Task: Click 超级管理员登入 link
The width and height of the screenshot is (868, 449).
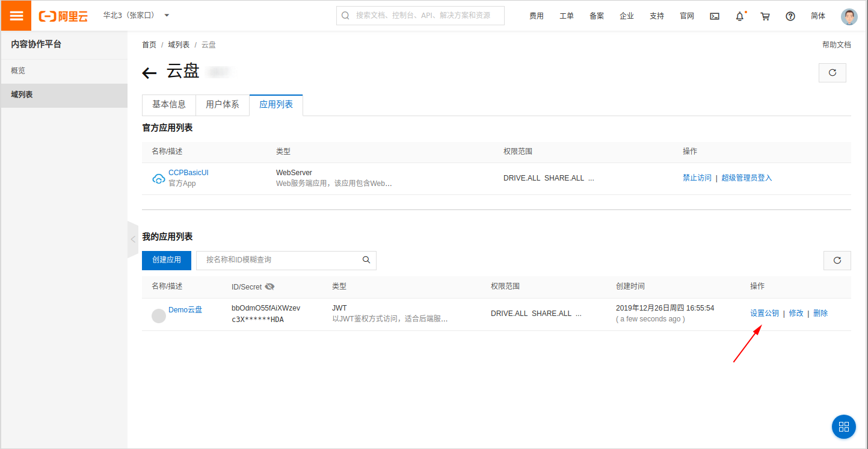Action: [746, 178]
